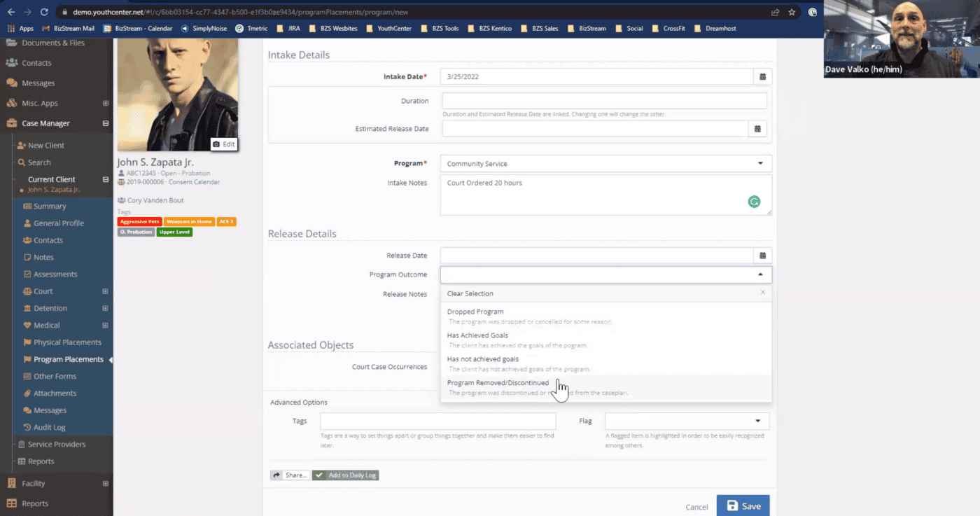The height and width of the screenshot is (516, 980).
Task: Click the Aggressive Pets red tag
Action: click(x=140, y=221)
